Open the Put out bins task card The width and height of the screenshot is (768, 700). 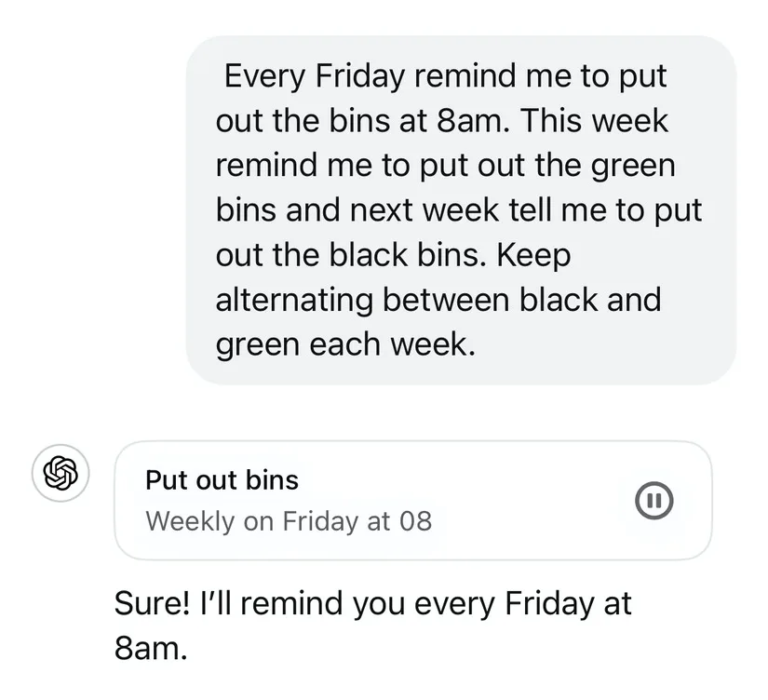pos(413,500)
